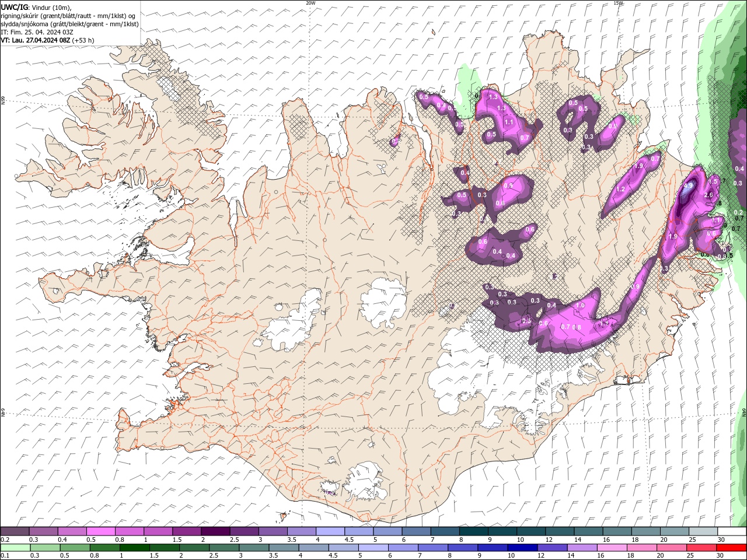Select the snow-scale dark purple swatch between 2 and 2.5
Image resolution: width=747 pixels, height=560 pixels.
(x=215, y=531)
